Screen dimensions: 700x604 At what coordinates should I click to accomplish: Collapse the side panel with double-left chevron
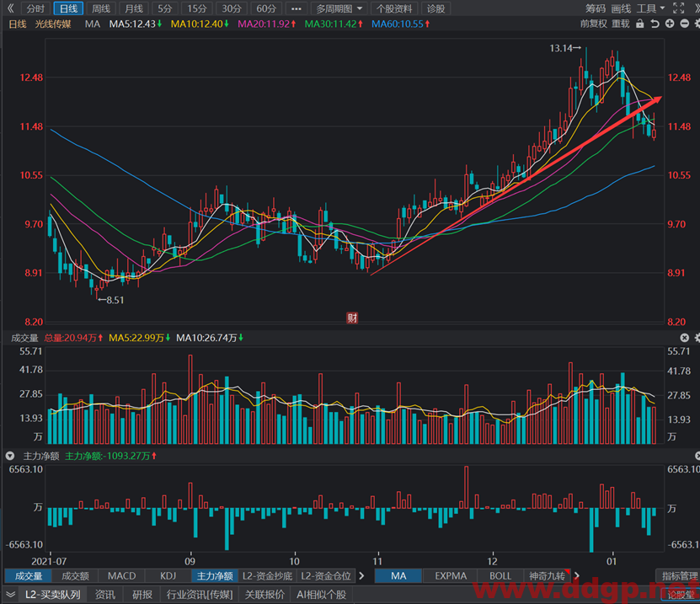(x=11, y=8)
